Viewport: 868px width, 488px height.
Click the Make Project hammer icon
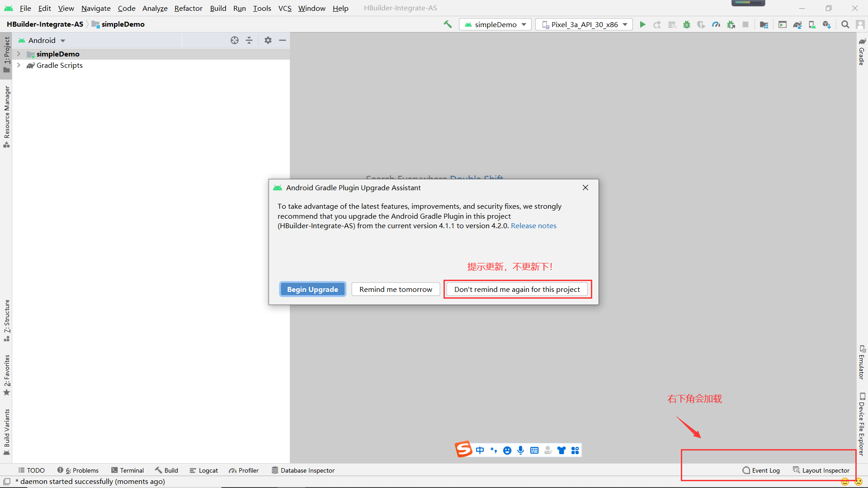(448, 24)
